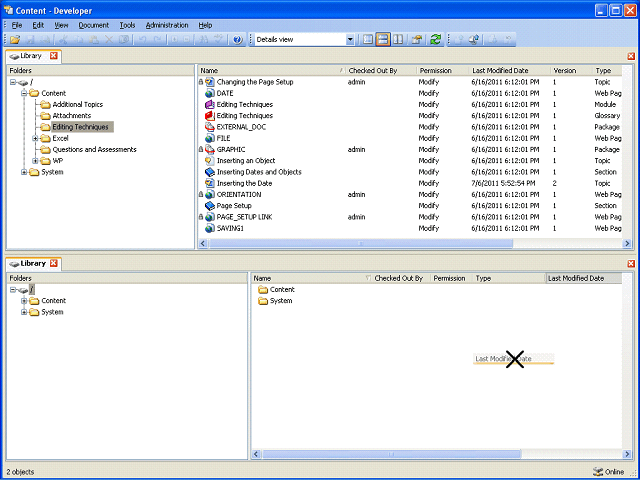Click the Type column header in lower pane
640x480 pixels.
[509, 278]
